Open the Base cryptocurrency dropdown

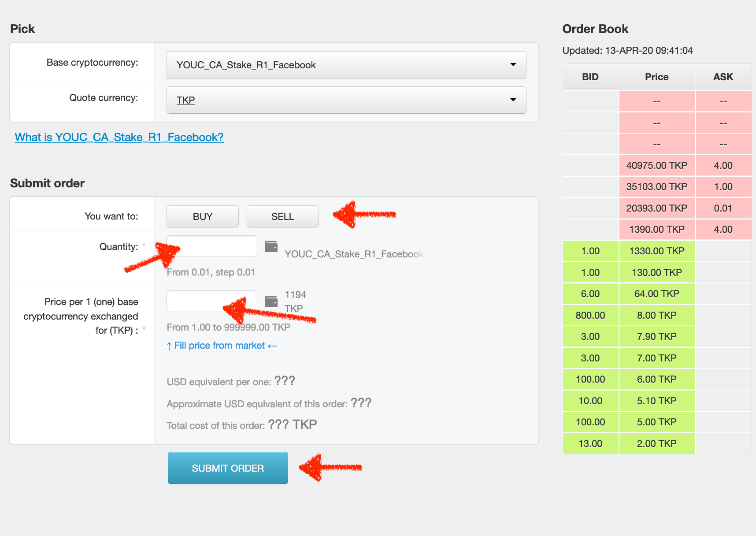click(346, 65)
